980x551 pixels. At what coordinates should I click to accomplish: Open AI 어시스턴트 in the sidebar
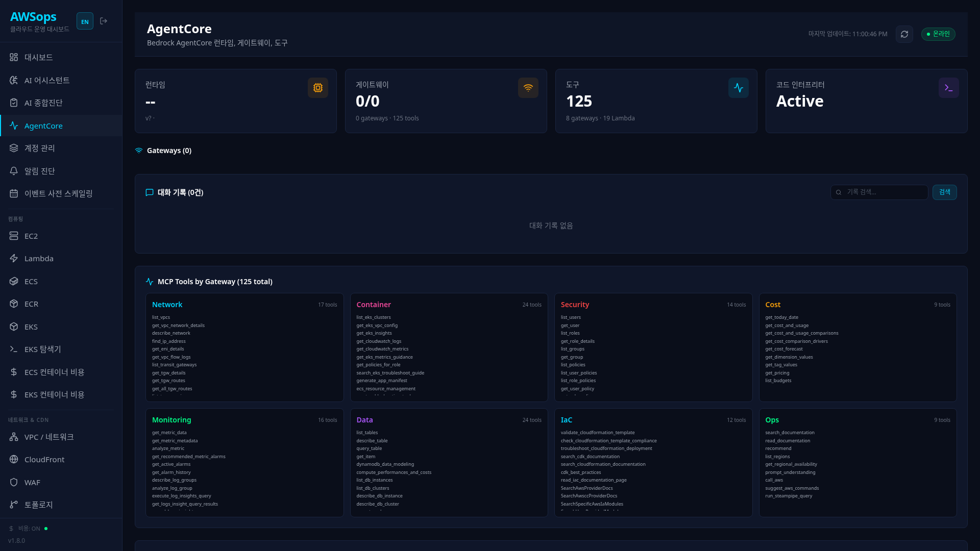click(61, 80)
